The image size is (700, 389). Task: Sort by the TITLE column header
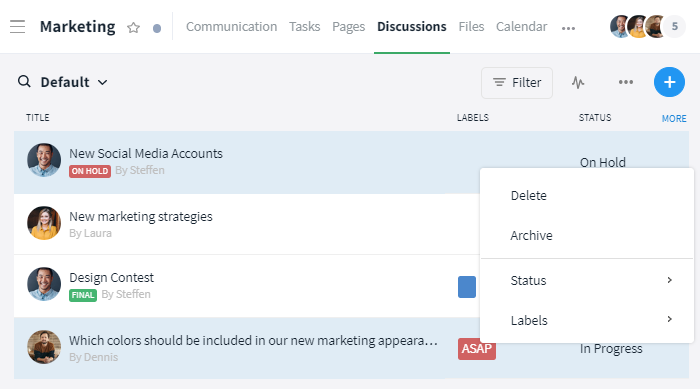(x=38, y=118)
